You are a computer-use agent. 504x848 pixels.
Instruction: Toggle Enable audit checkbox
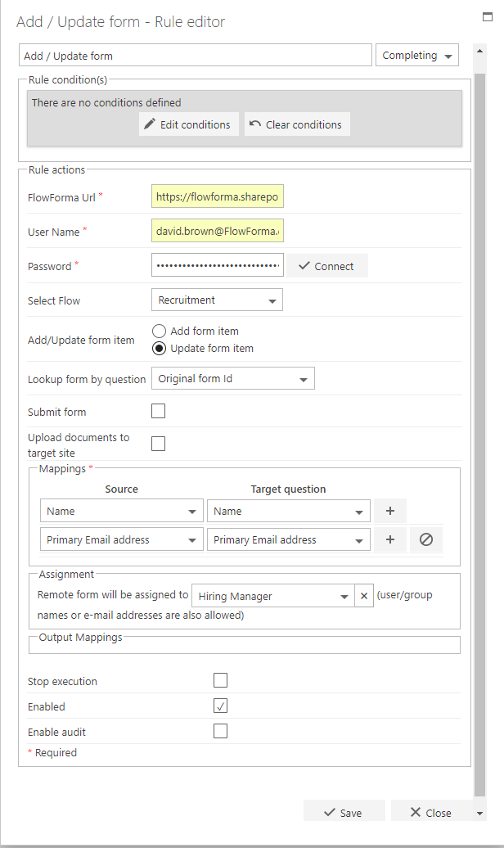click(x=221, y=731)
